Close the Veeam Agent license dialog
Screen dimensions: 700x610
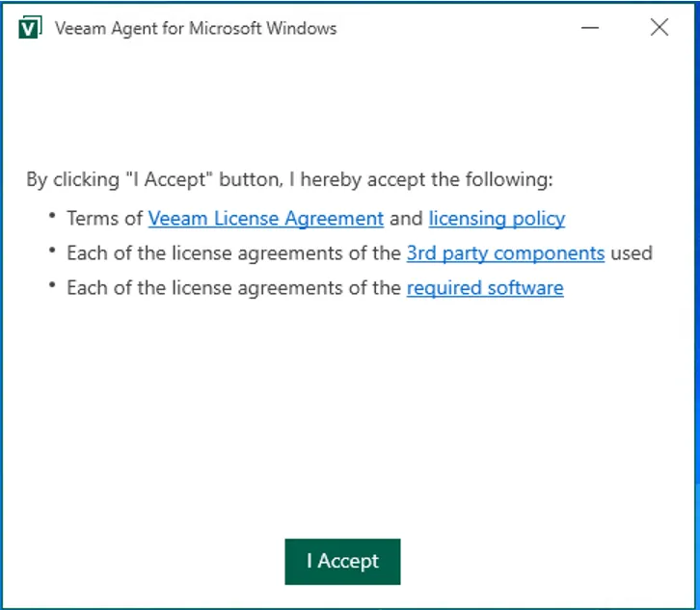click(x=660, y=28)
